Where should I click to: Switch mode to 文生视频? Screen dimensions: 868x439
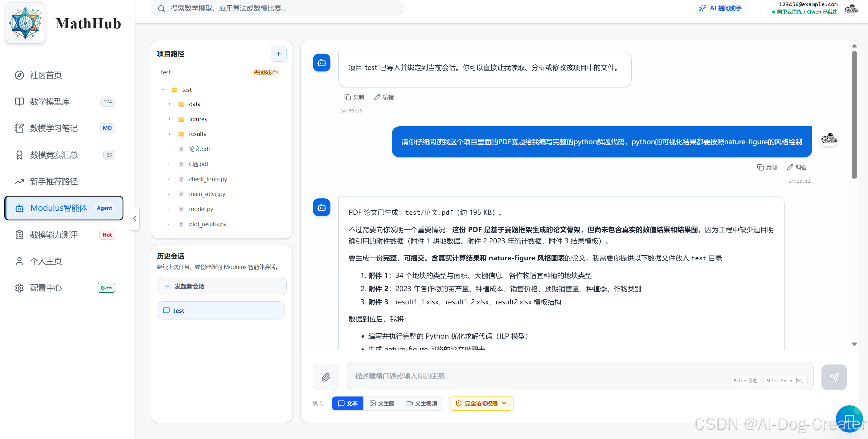tap(422, 403)
